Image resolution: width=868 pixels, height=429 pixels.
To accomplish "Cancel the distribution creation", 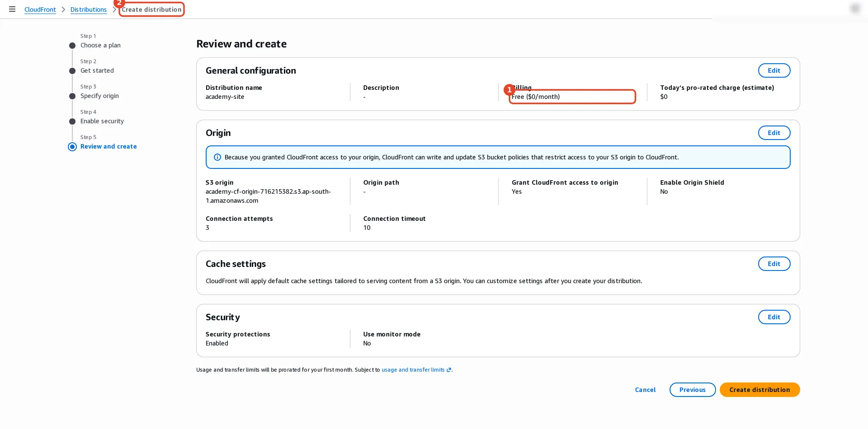I will [x=645, y=390].
